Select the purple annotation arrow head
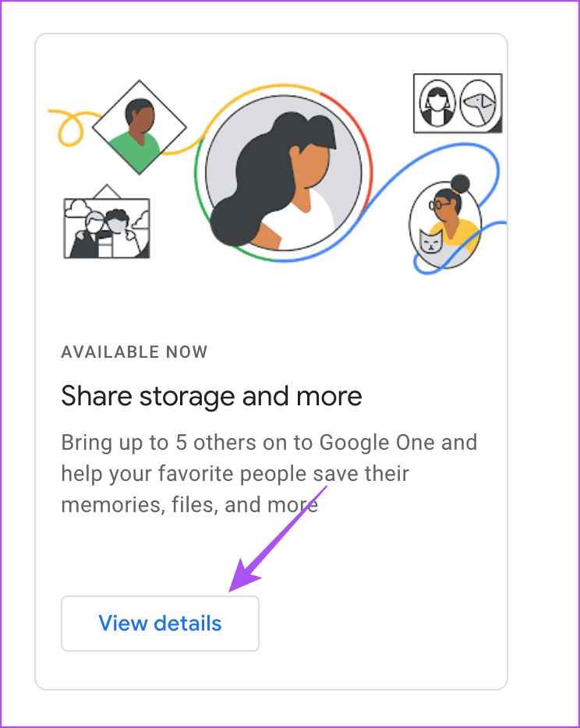The width and height of the screenshot is (580, 728). [x=243, y=577]
